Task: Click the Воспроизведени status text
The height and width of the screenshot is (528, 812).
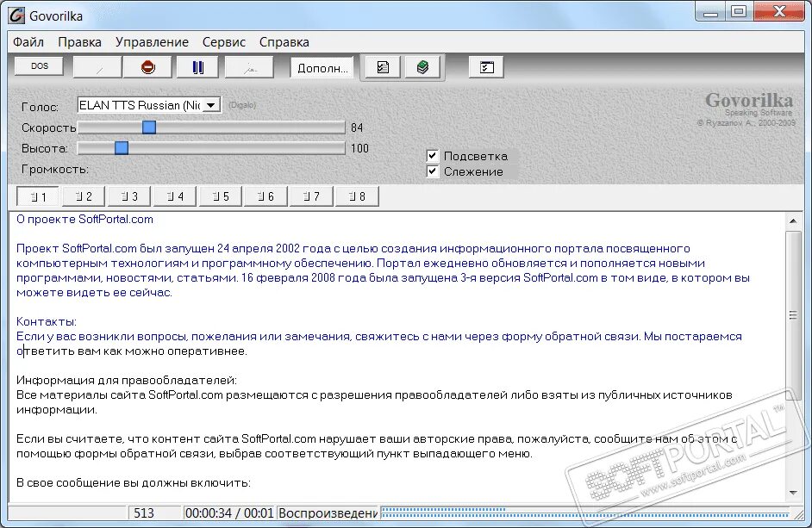Action: [x=328, y=513]
